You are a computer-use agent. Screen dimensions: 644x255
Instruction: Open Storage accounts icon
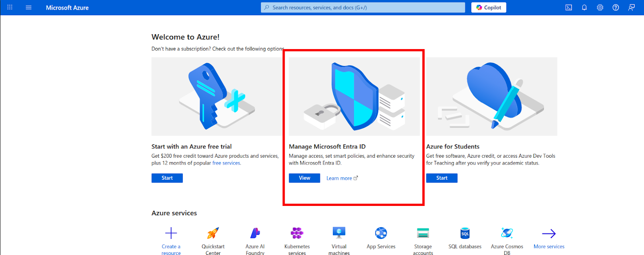point(423,233)
